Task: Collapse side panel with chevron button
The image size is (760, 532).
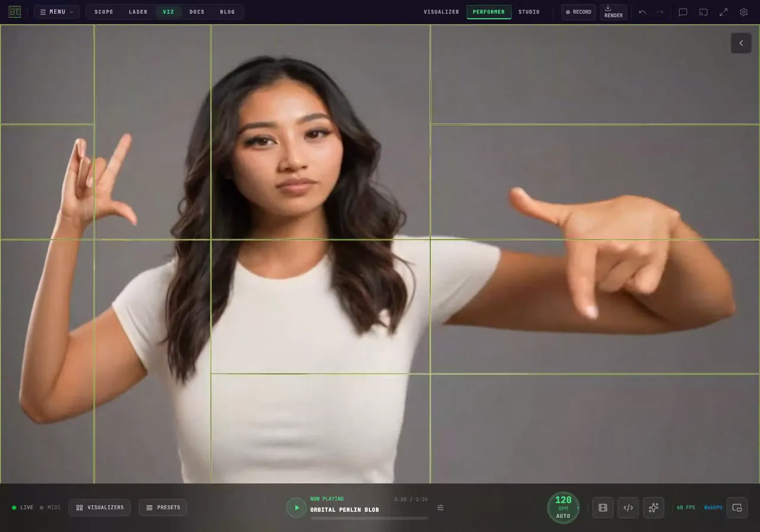Action: tap(741, 43)
